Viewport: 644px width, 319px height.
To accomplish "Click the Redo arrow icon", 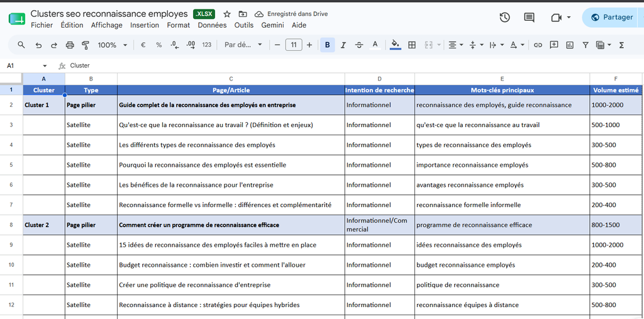I will click(x=54, y=45).
